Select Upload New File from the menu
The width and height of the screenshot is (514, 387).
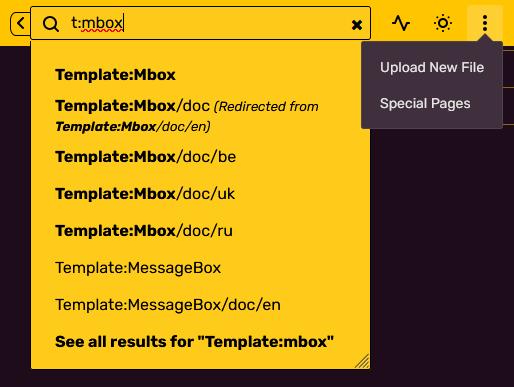click(432, 67)
